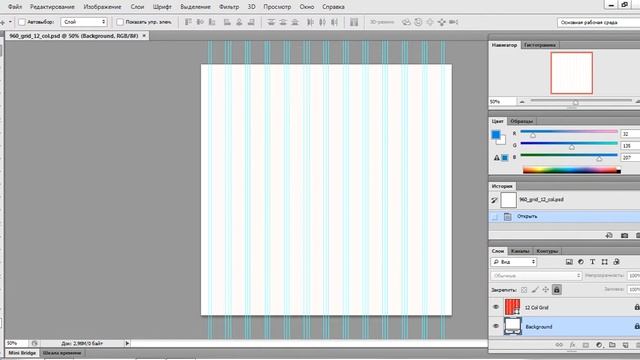Select the 3D pan mode icon

(x=430, y=22)
